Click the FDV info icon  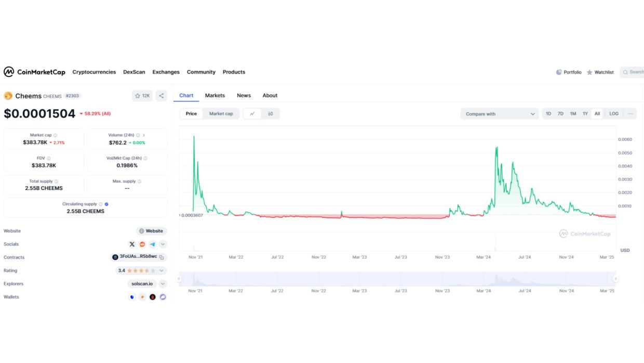[49, 158]
